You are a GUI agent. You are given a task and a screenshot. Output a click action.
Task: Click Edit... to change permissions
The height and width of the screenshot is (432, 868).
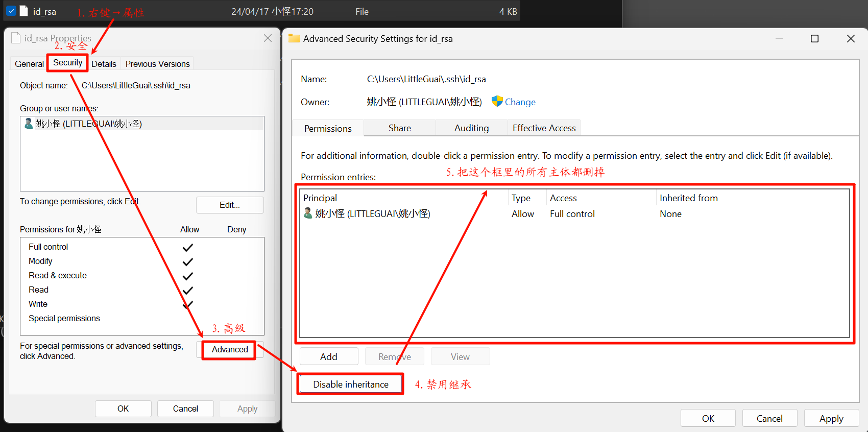tap(230, 205)
